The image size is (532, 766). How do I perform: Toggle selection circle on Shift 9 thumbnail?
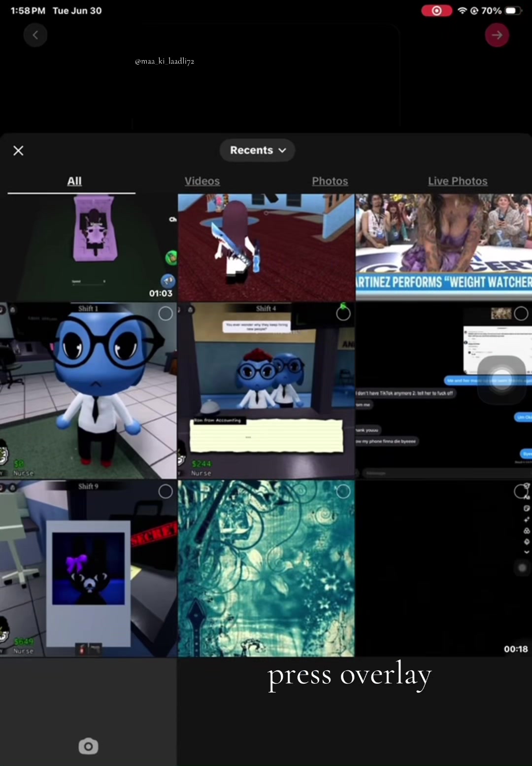166,491
